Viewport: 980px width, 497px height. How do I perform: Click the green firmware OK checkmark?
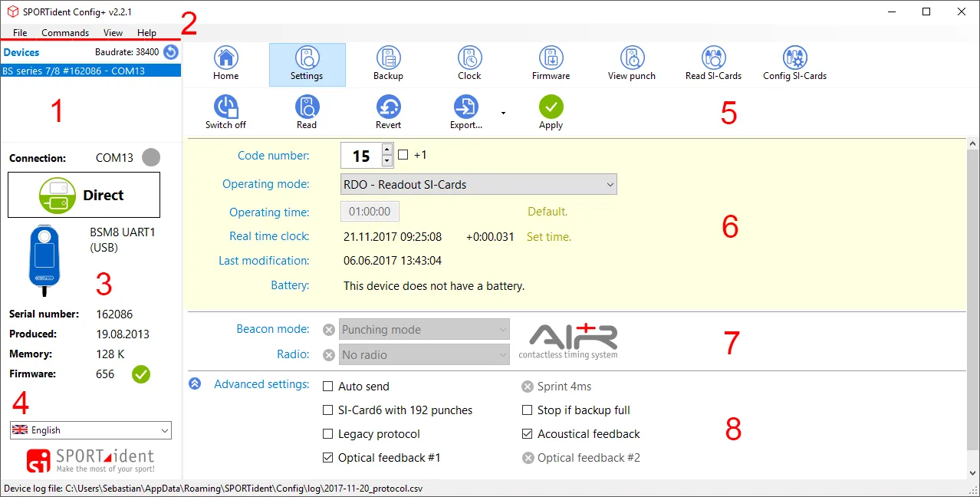(x=141, y=374)
